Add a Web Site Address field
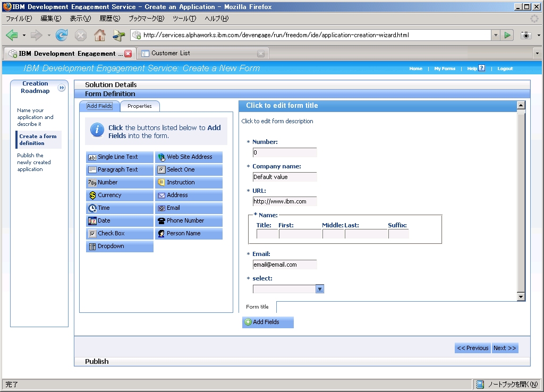 coord(189,157)
